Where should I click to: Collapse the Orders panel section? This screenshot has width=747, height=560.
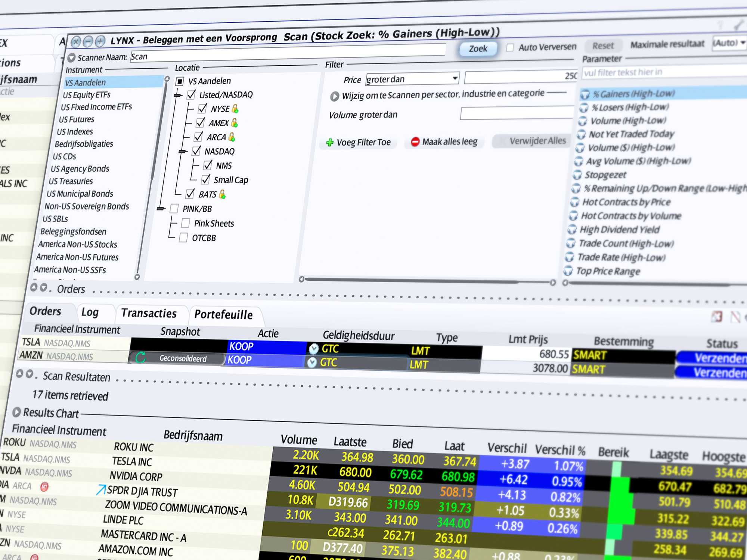34,287
